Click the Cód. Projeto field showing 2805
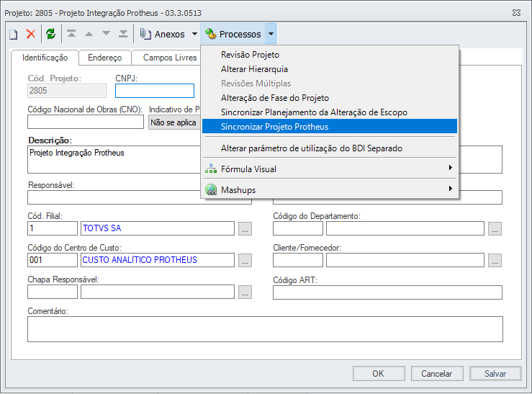Viewport: 532px width, 394px height. tap(67, 91)
